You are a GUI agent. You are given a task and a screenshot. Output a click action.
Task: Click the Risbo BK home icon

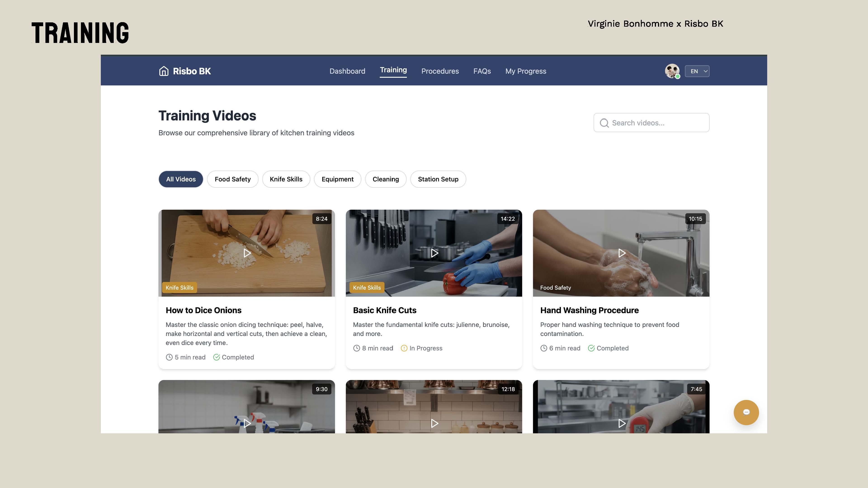tap(164, 71)
